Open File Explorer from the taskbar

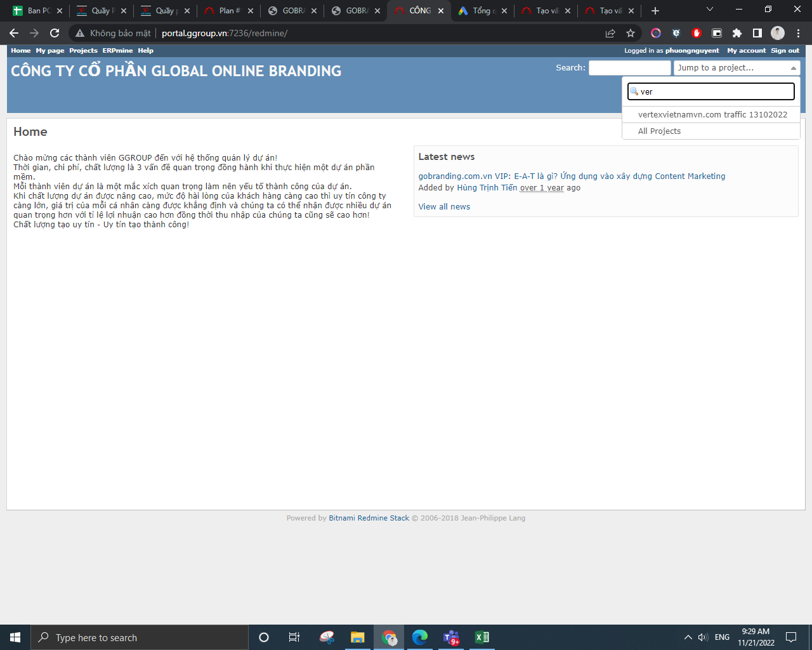(358, 637)
